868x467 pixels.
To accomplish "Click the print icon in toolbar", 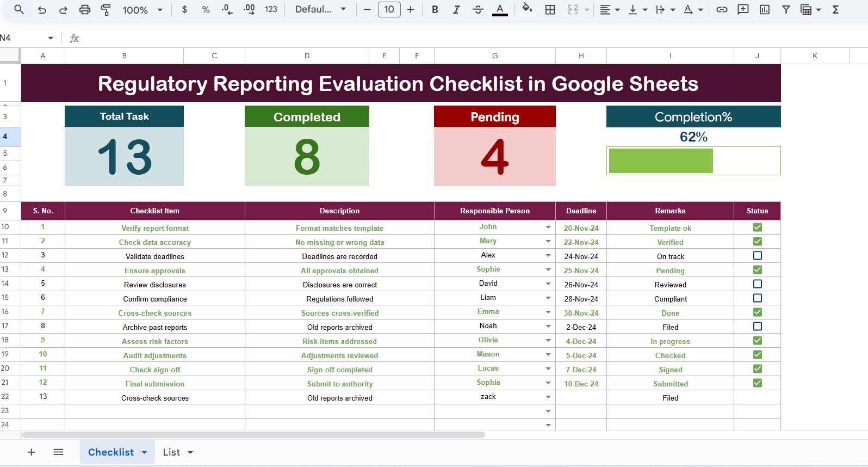I will pyautogui.click(x=84, y=10).
